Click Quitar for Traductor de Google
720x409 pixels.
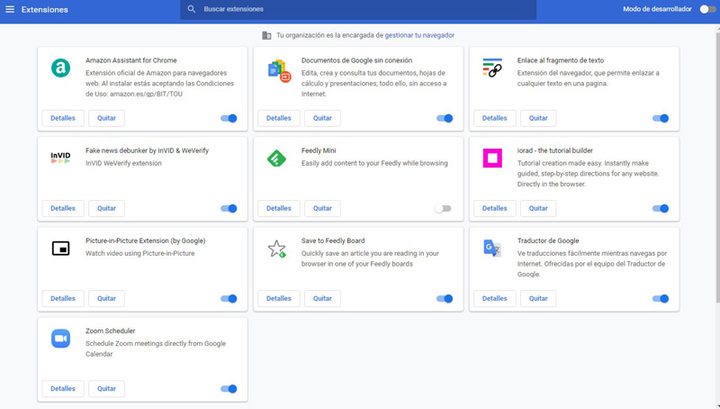click(538, 298)
